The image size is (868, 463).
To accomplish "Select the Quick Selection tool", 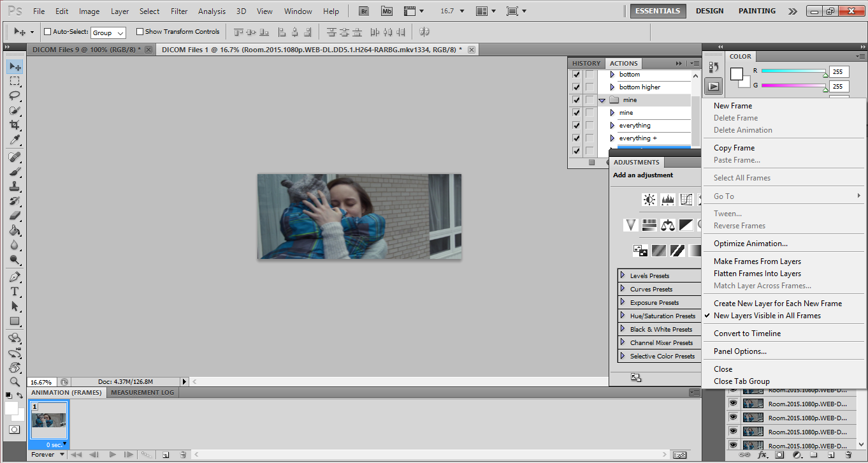I will [15, 110].
